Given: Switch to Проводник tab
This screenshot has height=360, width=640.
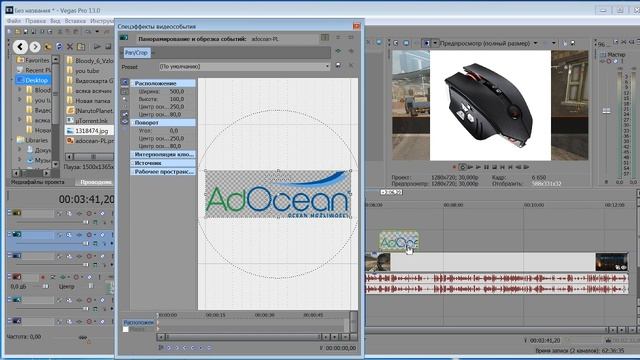Looking at the screenshot, I should click(x=96, y=182).
